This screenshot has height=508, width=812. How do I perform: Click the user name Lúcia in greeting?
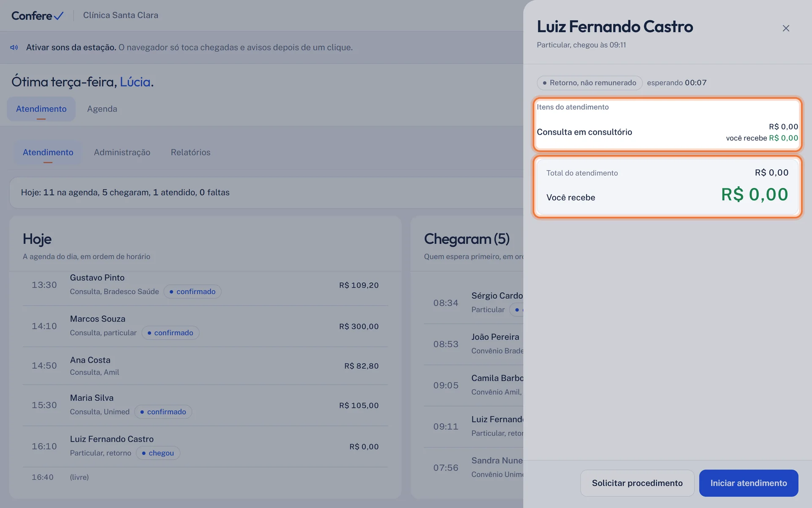coord(135,82)
